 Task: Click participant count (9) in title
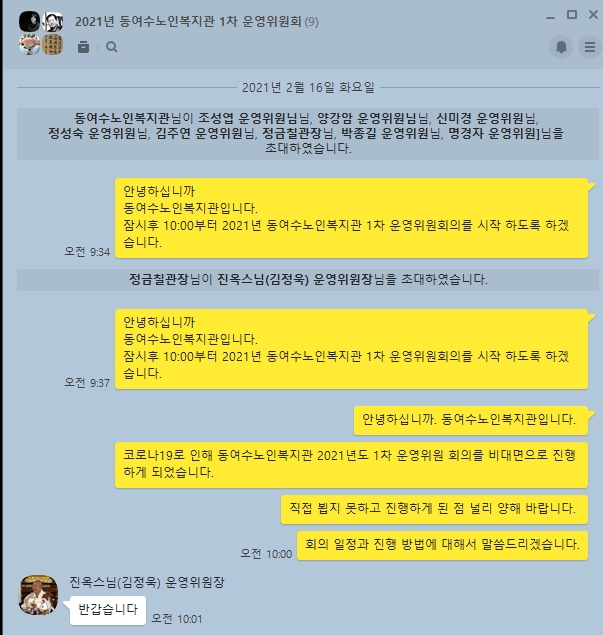point(311,22)
